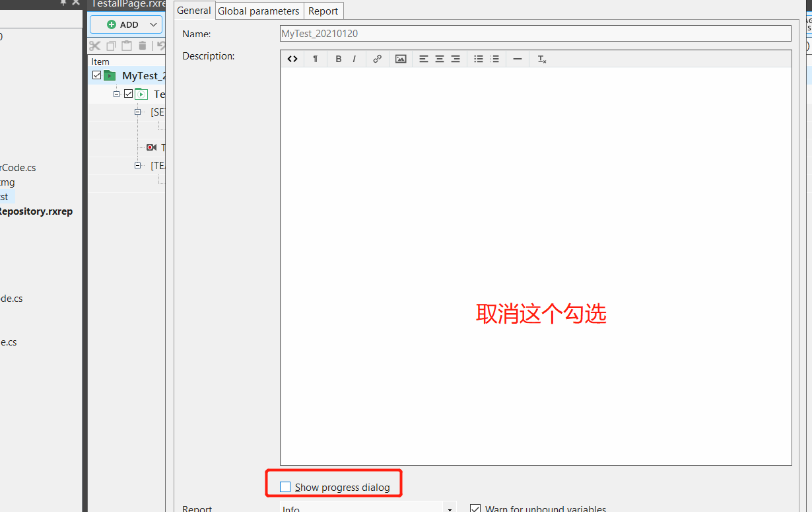
Task: Uncheck the test case checkbox in tree
Action: pos(129,94)
